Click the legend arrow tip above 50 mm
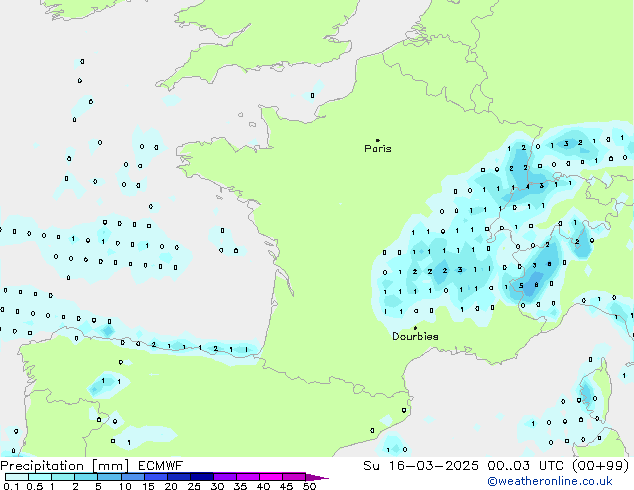Viewport: 634px width, 490px height. point(317,477)
